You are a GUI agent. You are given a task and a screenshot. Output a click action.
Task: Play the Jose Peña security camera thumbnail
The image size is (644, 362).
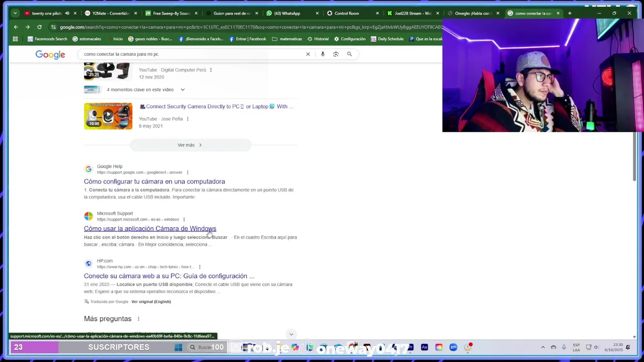108,116
